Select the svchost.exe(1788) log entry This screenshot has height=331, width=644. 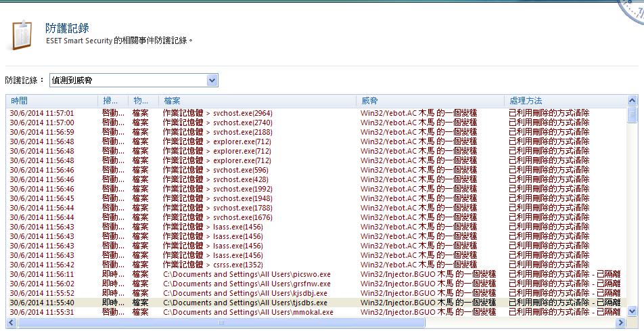[316, 208]
